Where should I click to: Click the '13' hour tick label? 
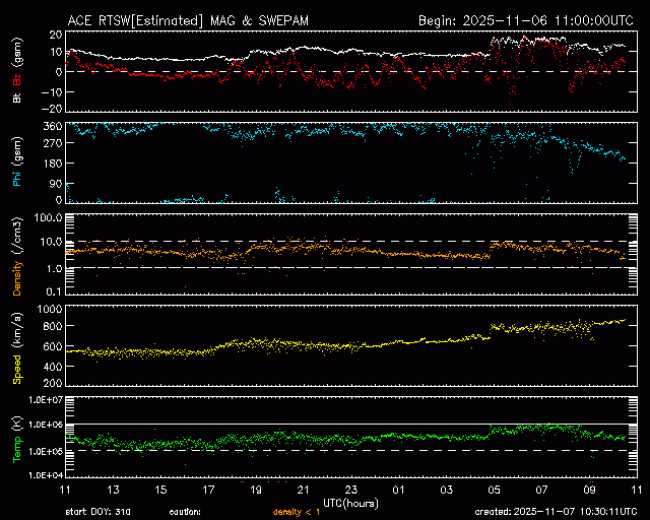point(113,490)
